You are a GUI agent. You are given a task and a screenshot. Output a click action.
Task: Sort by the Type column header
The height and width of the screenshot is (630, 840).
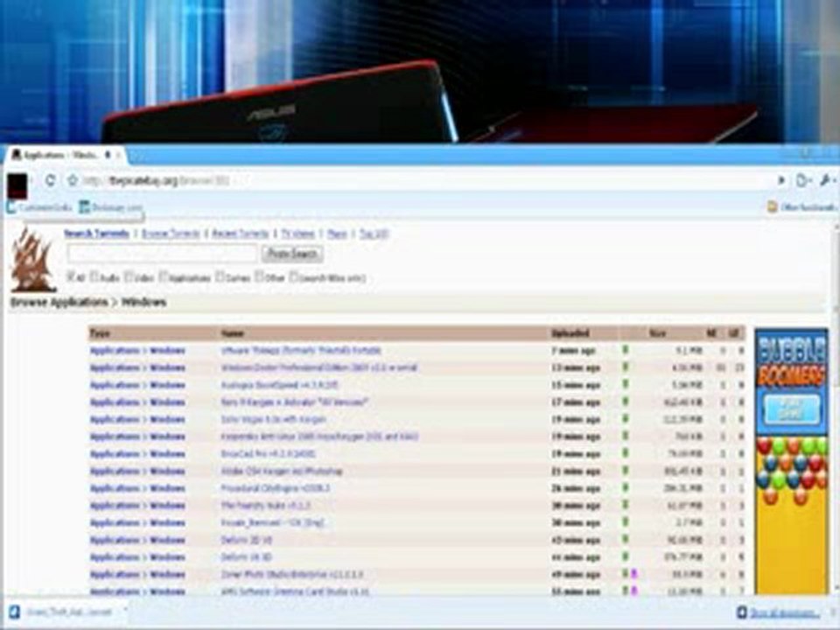100,333
